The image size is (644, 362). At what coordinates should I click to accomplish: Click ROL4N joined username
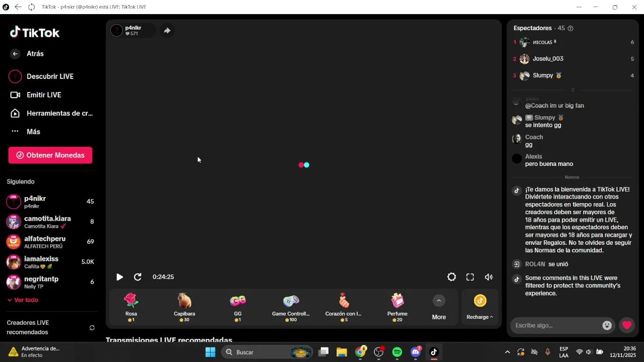click(x=535, y=264)
